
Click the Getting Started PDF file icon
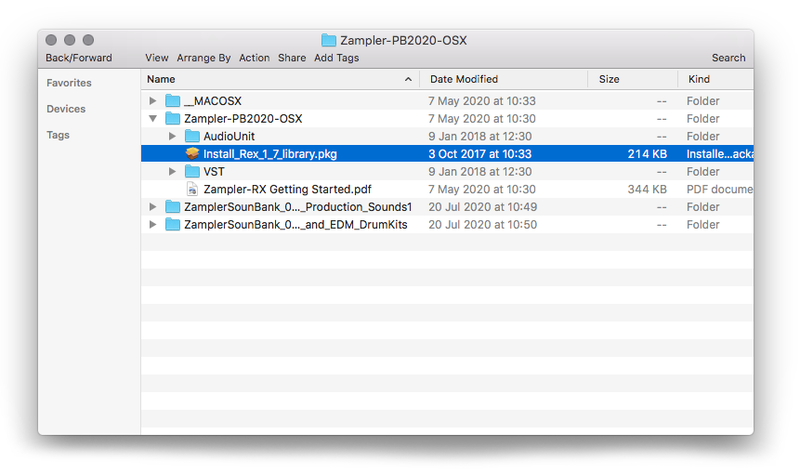coord(192,189)
